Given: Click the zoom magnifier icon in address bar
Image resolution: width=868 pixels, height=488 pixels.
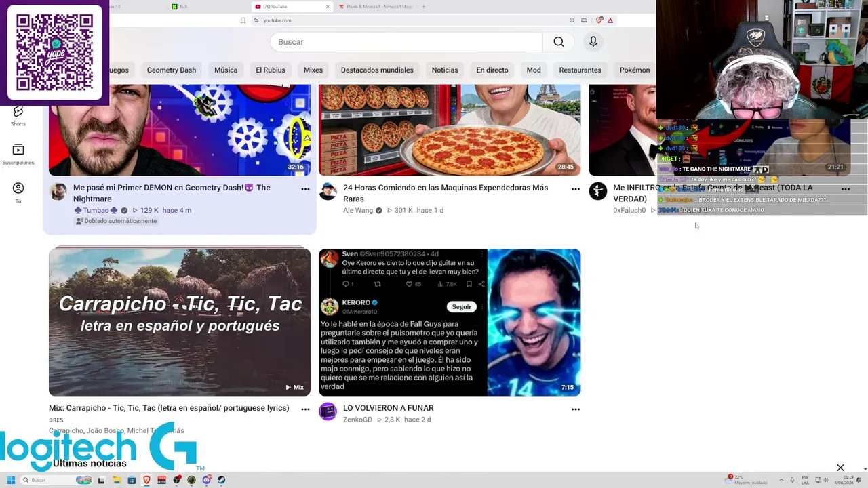Looking at the screenshot, I should coord(572,20).
